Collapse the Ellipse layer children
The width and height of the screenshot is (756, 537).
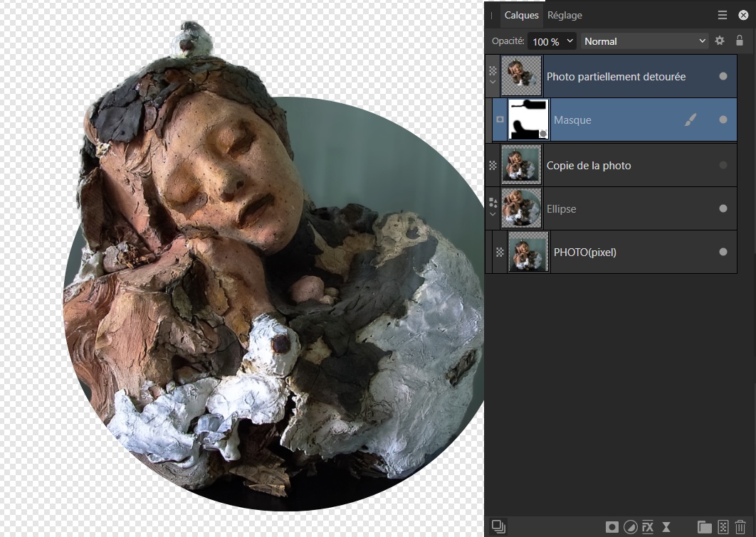(493, 214)
